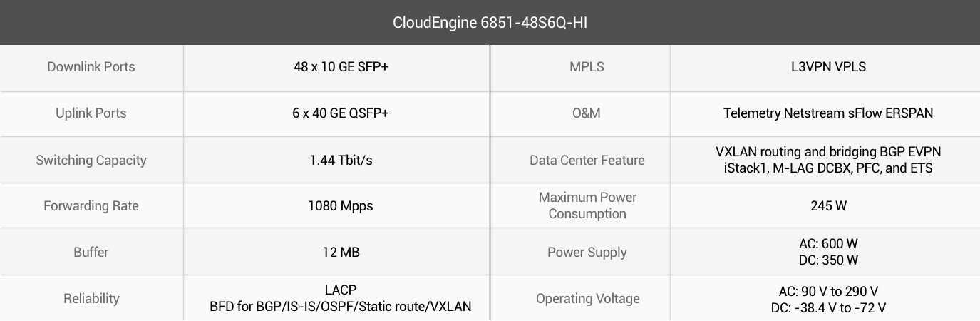Click the 245 W power consumption value
Screen dimensions: 980x321
tap(829, 206)
